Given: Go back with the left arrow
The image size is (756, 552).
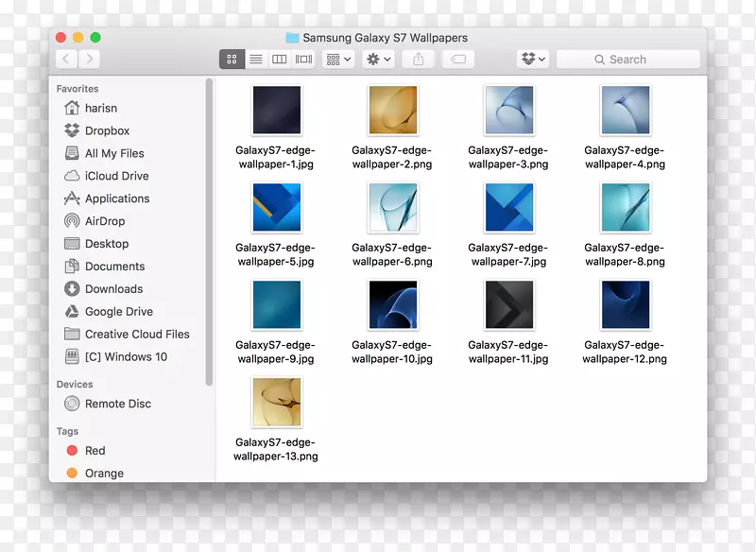Looking at the screenshot, I should click(x=66, y=60).
